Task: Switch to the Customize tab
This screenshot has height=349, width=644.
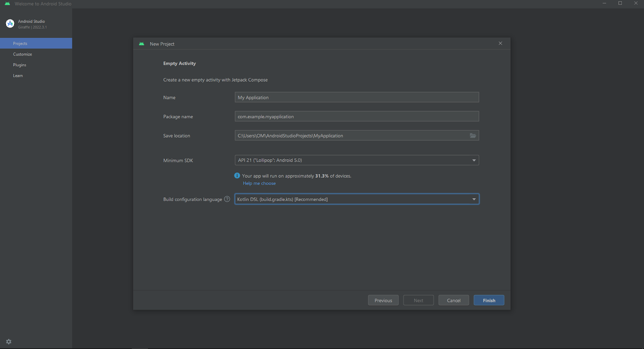Action: (36, 54)
